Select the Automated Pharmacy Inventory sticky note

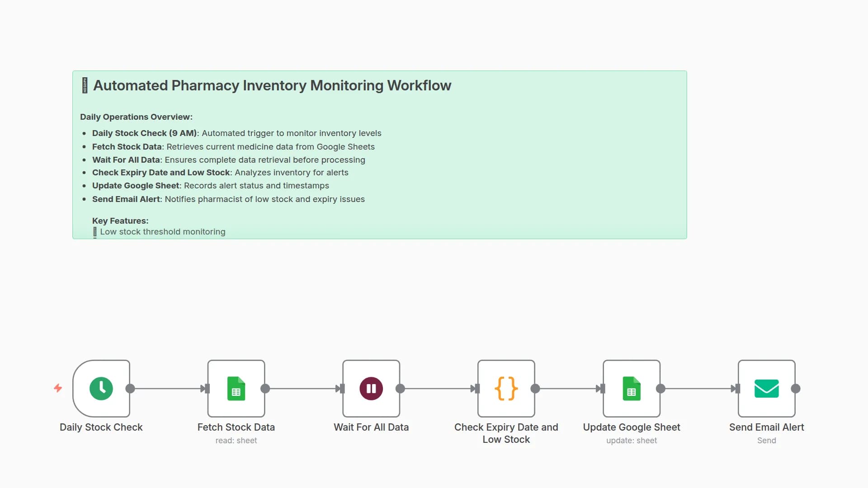(380, 154)
